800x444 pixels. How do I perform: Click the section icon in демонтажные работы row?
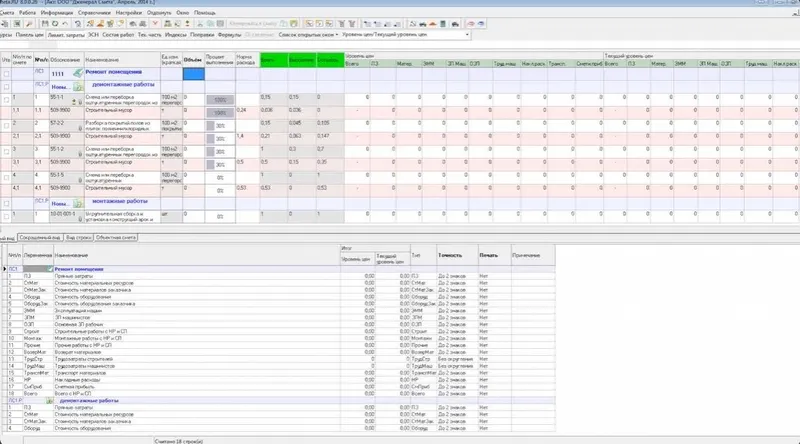78,87
